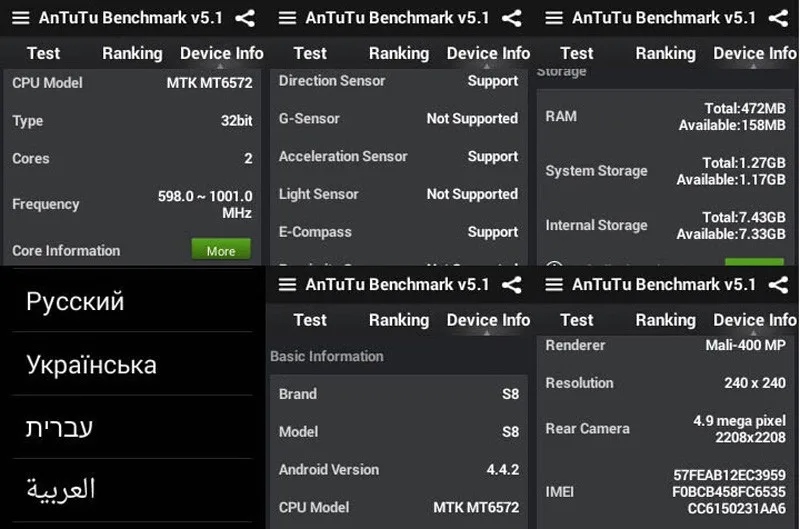Tap the Direction Sensor row
The width and height of the screenshot is (800, 529).
[398, 81]
